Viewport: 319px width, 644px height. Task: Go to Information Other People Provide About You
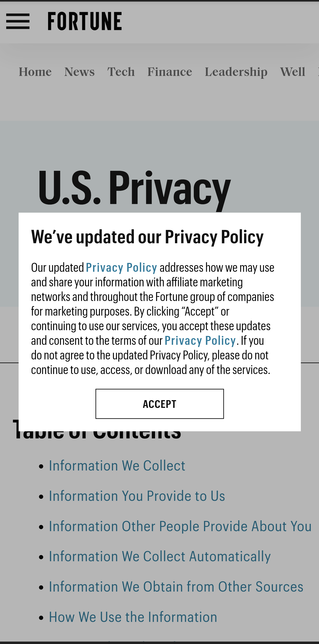click(x=180, y=526)
